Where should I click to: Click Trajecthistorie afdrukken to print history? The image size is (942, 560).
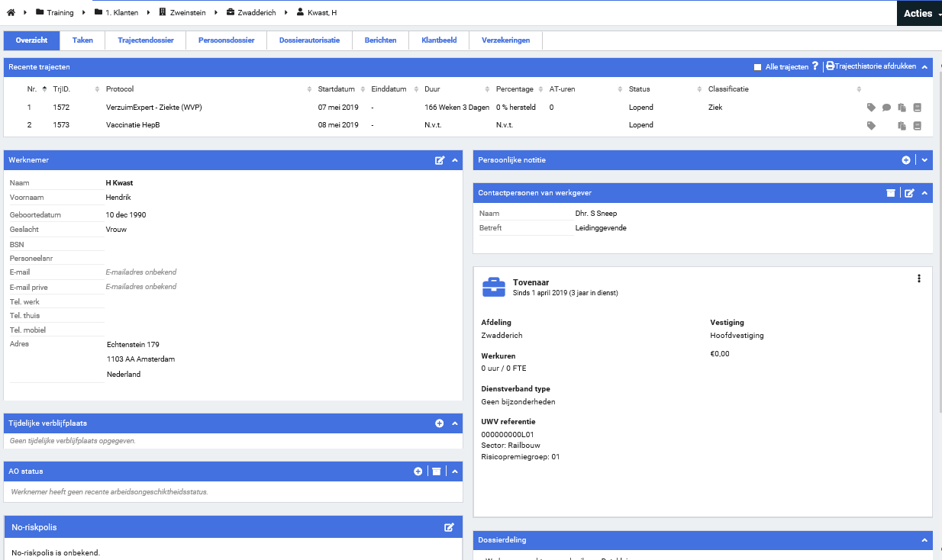coord(871,67)
